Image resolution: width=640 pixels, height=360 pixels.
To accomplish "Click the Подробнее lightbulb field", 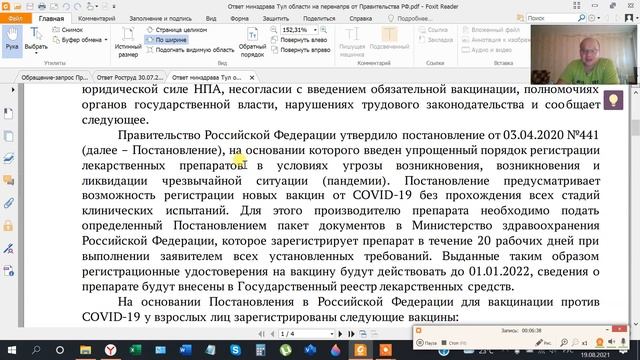I will click(x=409, y=18).
